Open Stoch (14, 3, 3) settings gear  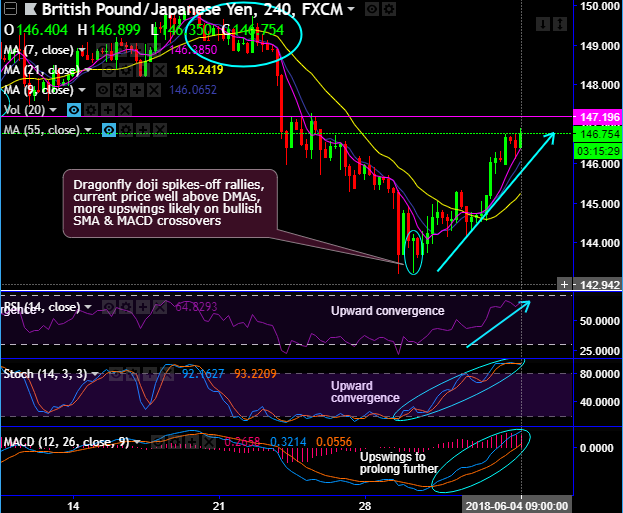tap(133, 374)
